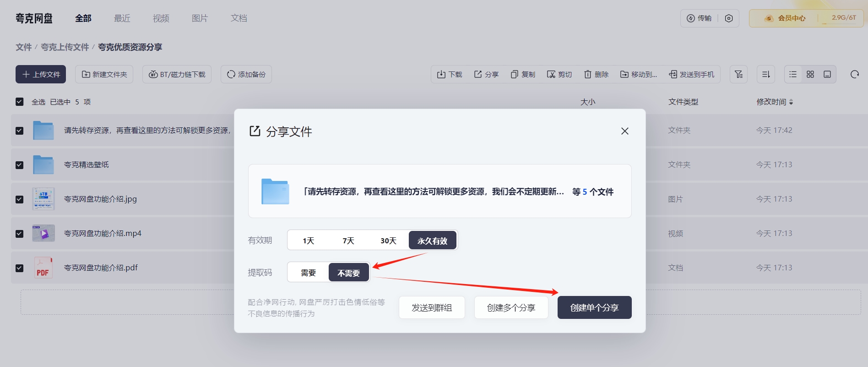This screenshot has width=868, height=367.
Task: Click the 创建单个分享 button
Action: click(595, 307)
